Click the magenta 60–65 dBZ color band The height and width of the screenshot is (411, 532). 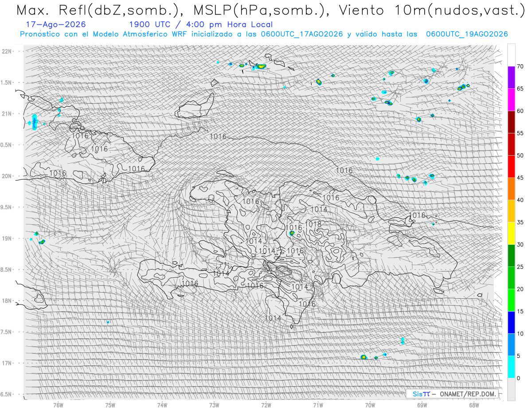pos(511,100)
